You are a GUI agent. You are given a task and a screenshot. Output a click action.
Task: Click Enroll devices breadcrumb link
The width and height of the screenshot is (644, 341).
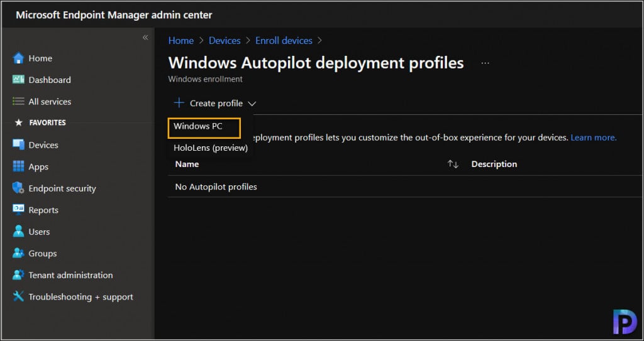tap(284, 41)
